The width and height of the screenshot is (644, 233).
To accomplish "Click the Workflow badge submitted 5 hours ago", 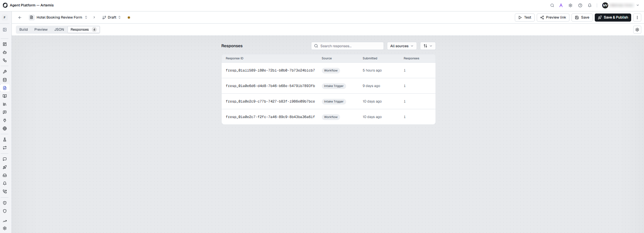I will pyautogui.click(x=331, y=70).
